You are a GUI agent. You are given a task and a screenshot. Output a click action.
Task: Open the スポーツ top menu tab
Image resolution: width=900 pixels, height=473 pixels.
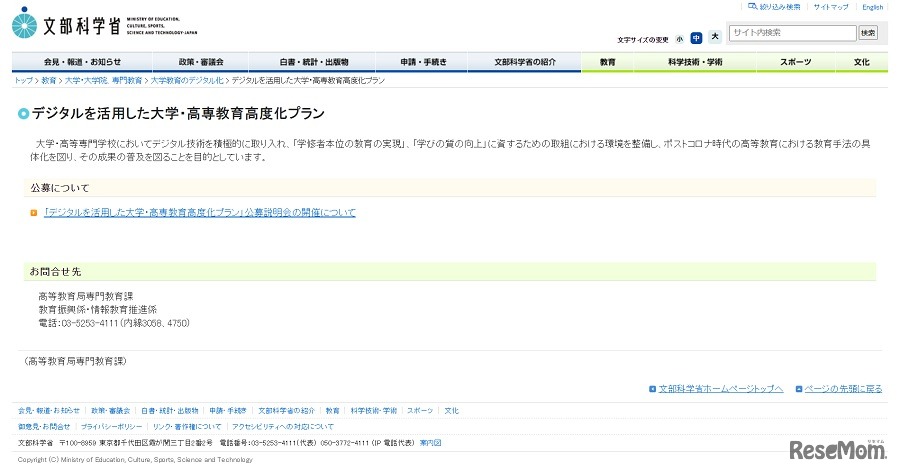coord(796,61)
